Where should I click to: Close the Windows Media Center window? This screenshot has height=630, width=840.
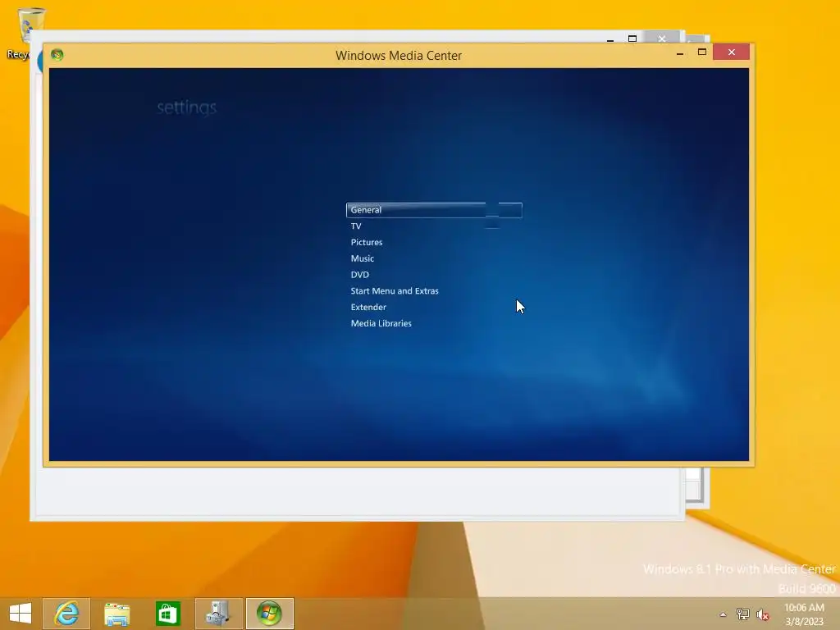(731, 52)
